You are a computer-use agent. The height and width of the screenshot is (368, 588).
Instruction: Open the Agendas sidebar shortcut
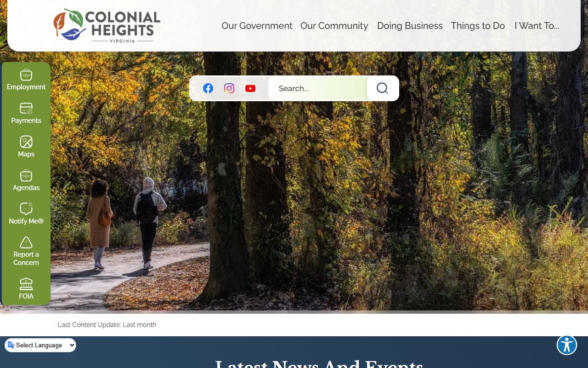(26, 180)
